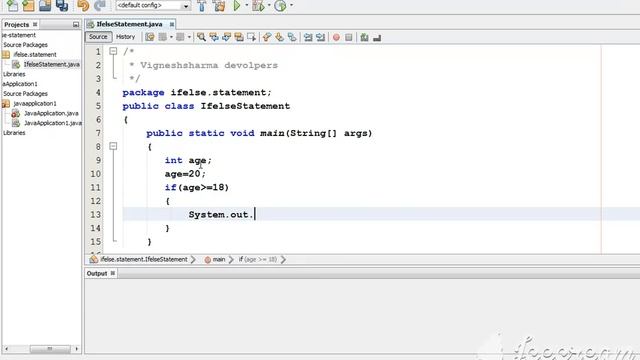
Task: Select JavaApplication1.java in Projects tree
Action: pos(53,123)
